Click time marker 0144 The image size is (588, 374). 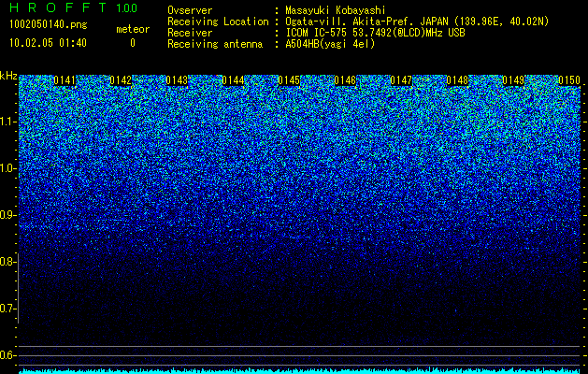(233, 80)
